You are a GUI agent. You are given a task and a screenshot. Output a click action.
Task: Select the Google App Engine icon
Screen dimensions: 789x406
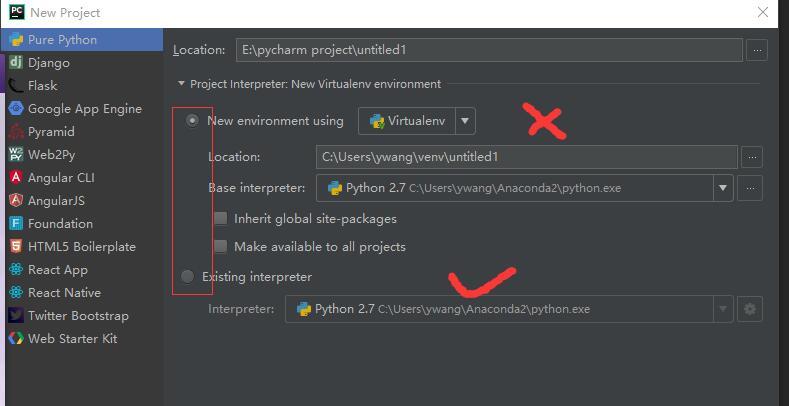point(16,109)
